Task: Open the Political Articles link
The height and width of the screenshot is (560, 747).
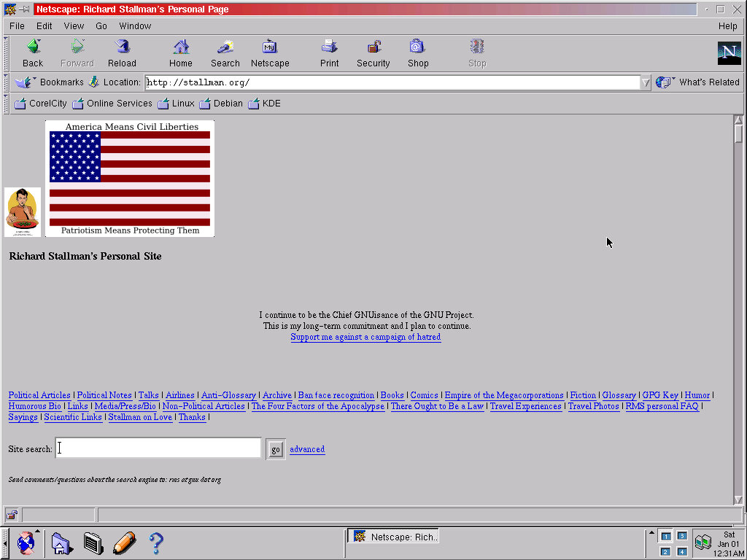Action: coord(39,395)
